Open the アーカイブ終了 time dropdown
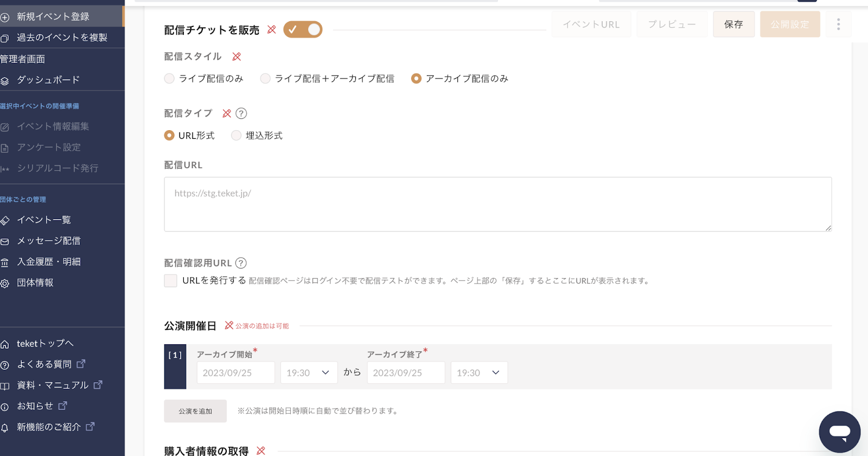Screen dimensions: 868x456 click(479, 372)
